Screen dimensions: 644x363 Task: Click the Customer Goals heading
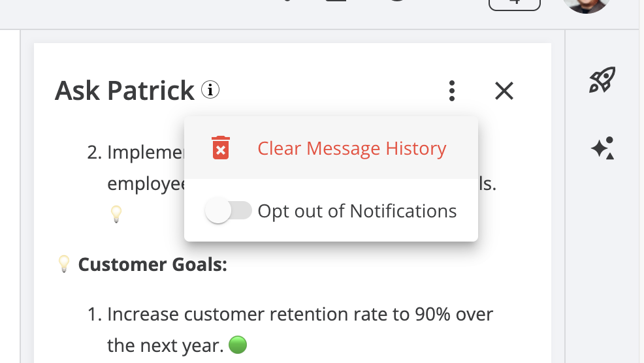152,264
